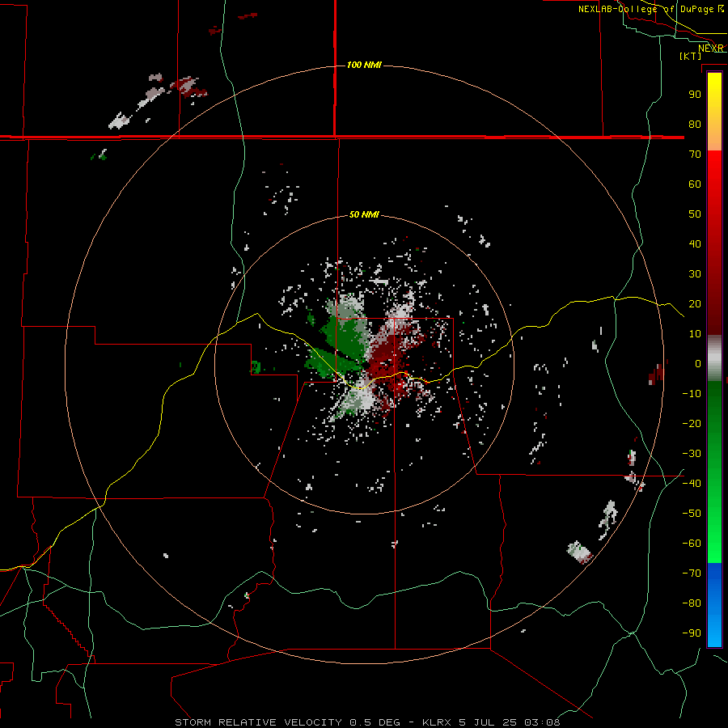Click the NEXLAB-College of DuPage title text
Viewport: 728px width, 728px height.
(650, 9)
